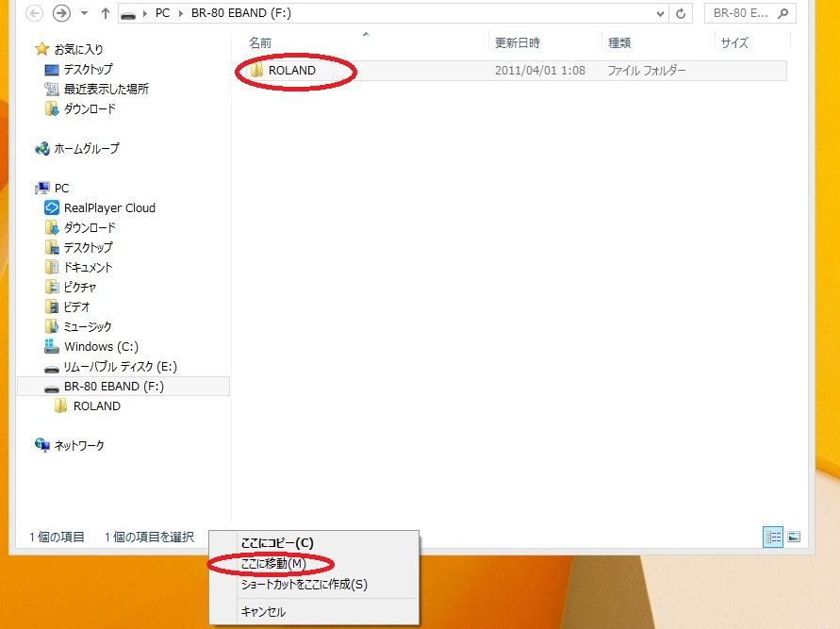Select BR-80 EBAND (F:) in address path
840x629 pixels.
tap(241, 13)
